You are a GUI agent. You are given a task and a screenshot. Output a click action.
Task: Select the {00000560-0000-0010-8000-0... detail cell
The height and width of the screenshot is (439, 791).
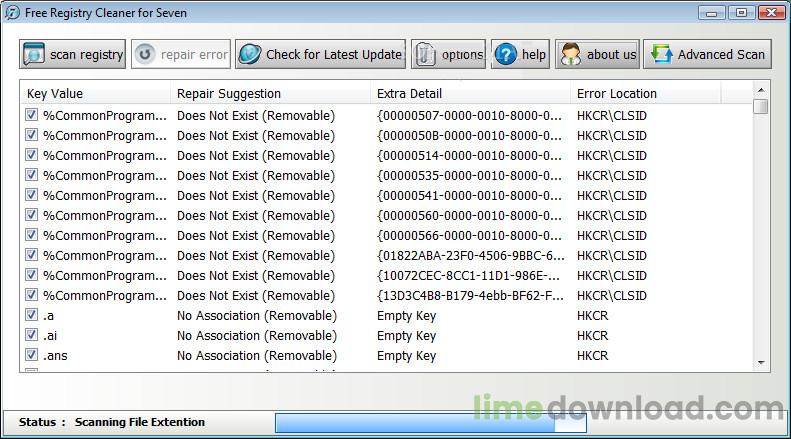469,215
